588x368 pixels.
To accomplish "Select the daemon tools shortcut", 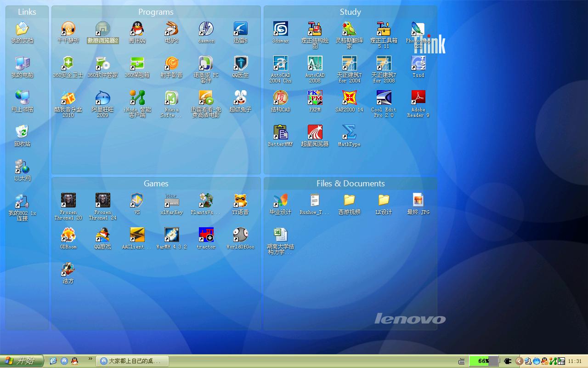I will [206, 32].
